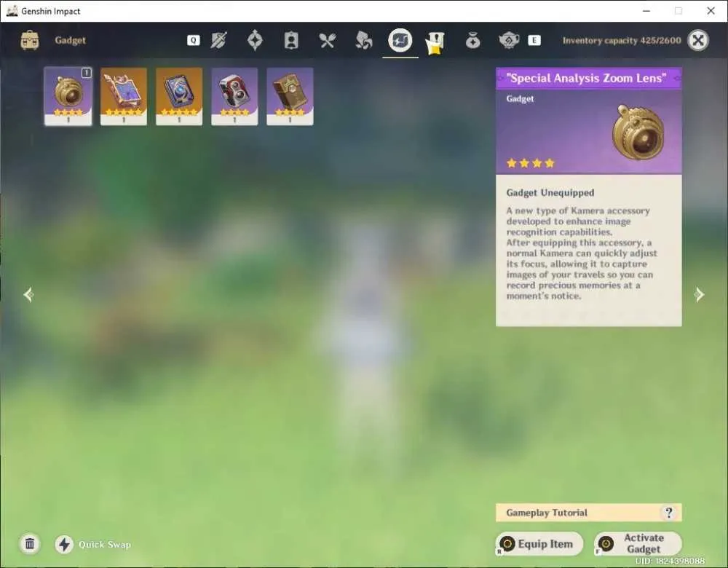Select the blue five-star book gadget
Screen dimensions: 728x568
point(179,96)
